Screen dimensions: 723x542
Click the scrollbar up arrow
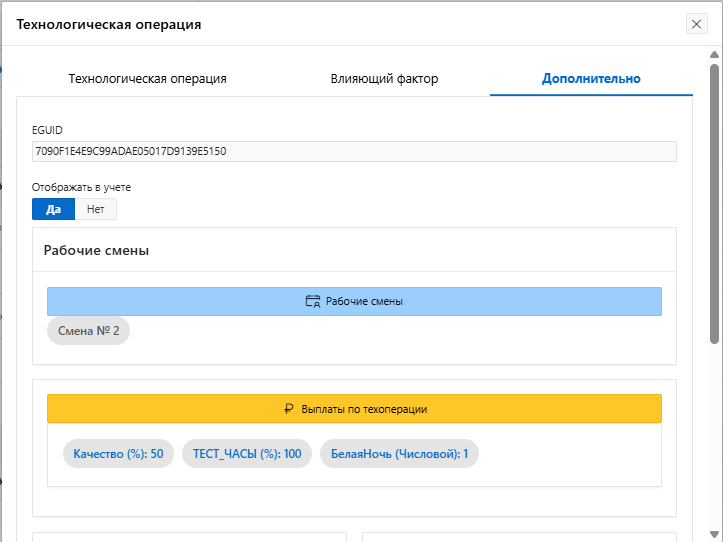click(x=715, y=54)
